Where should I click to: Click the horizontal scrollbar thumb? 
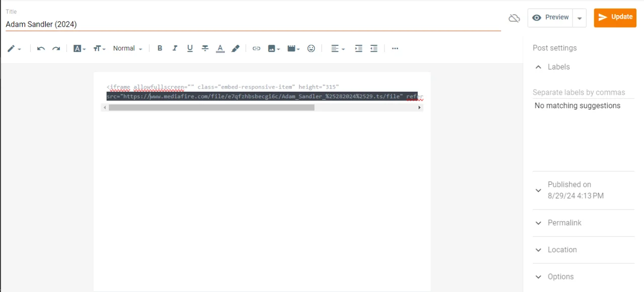click(x=211, y=107)
